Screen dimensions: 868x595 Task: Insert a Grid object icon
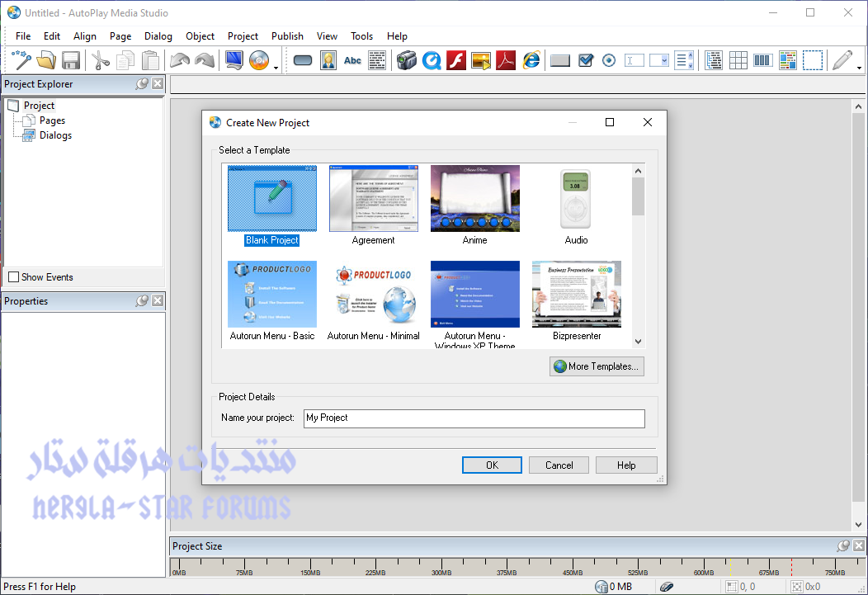tap(738, 59)
